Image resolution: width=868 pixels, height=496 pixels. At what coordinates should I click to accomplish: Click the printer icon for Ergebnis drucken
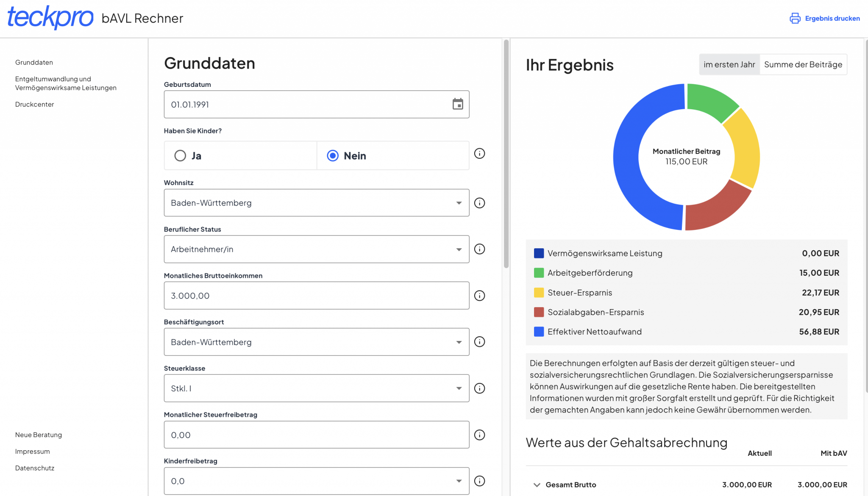coord(795,18)
